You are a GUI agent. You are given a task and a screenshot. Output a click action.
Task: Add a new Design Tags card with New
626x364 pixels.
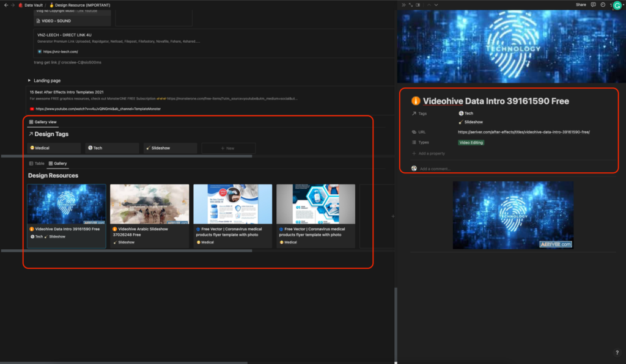(228, 148)
